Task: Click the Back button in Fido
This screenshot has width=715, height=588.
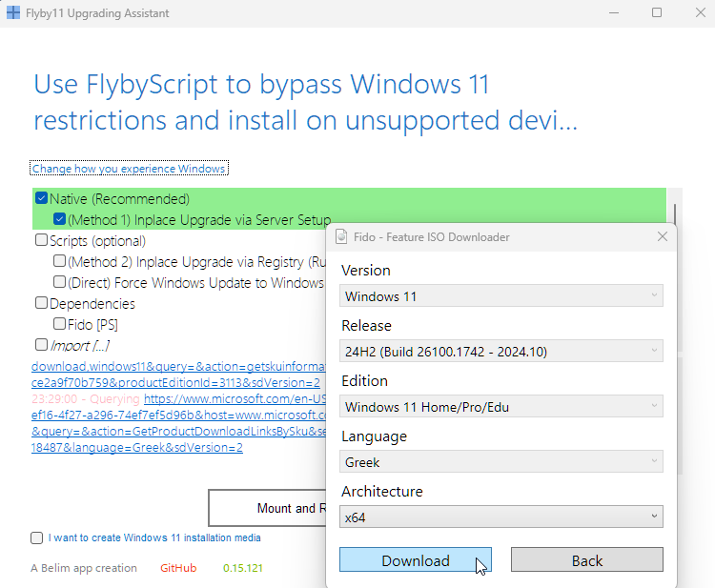Action: (587, 560)
